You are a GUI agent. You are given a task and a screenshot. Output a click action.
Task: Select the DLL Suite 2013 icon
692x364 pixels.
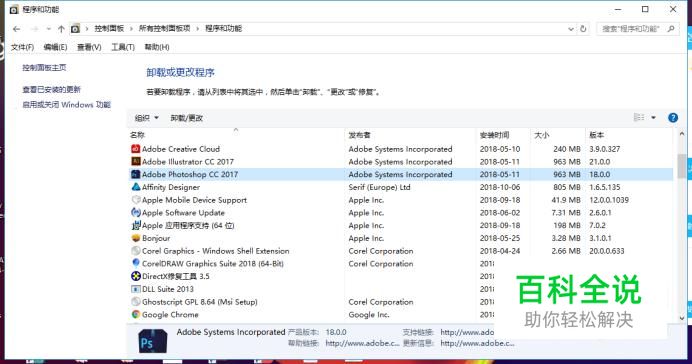click(136, 289)
